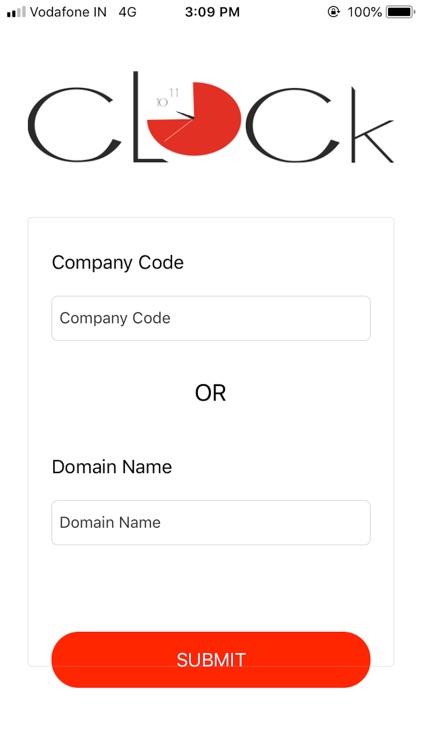Tap the Company Code heading label
Image resolution: width=422 pixels, height=750 pixels.
click(x=118, y=263)
